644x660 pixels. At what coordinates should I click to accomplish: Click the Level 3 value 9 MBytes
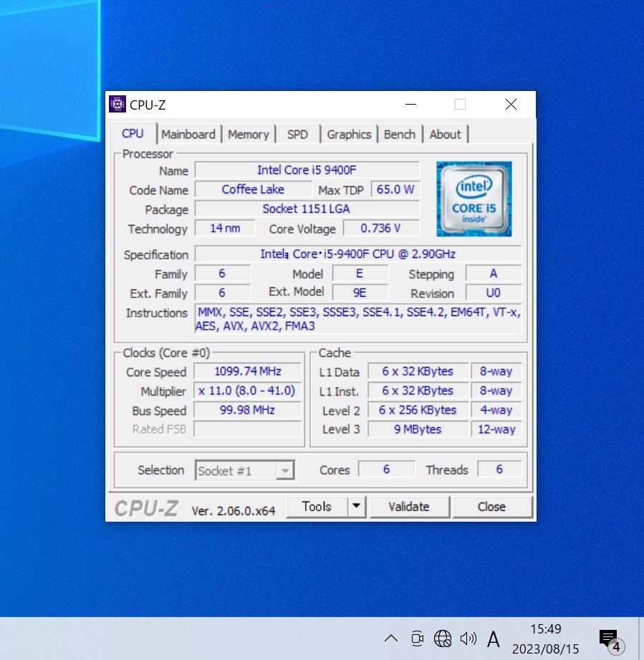(418, 429)
